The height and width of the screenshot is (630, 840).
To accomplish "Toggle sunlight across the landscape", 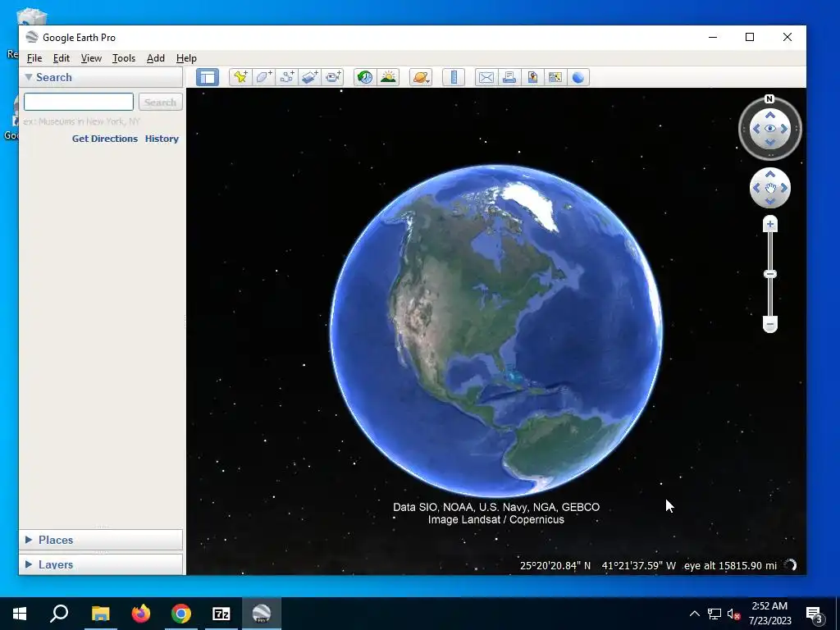I will pos(388,77).
